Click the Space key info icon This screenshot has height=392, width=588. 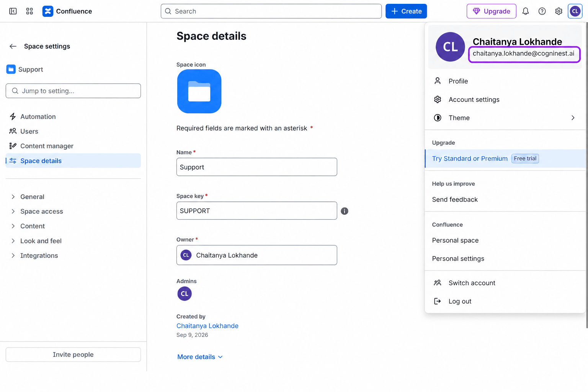click(345, 211)
